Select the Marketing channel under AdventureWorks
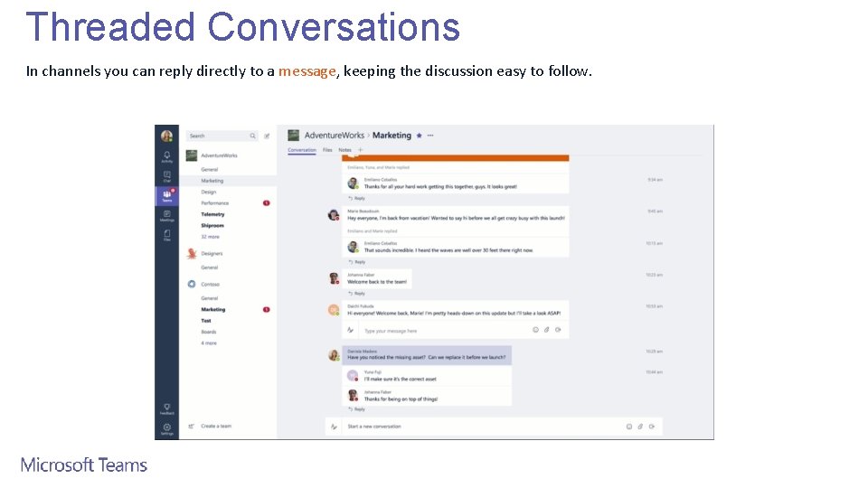The width and height of the screenshot is (868, 488). (x=212, y=181)
